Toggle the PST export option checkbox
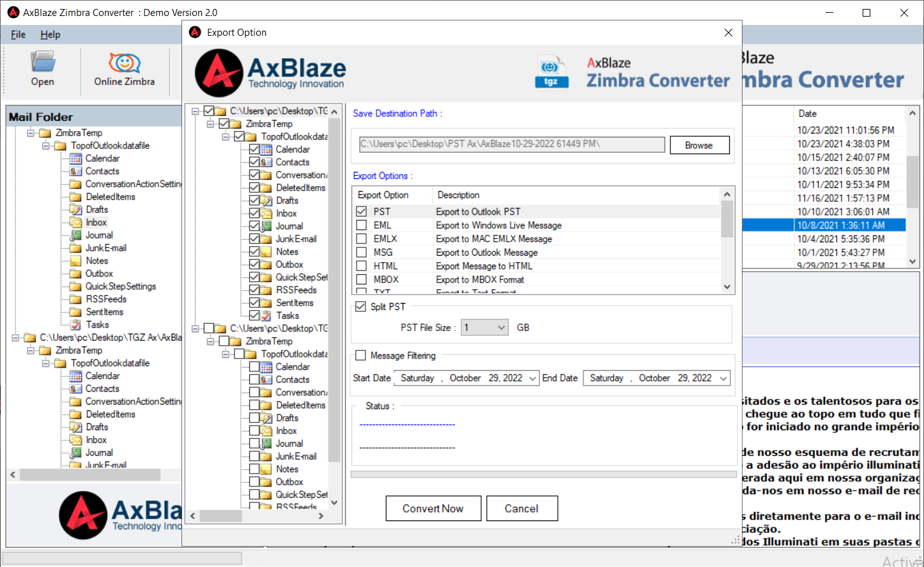The image size is (924, 567). [x=362, y=212]
